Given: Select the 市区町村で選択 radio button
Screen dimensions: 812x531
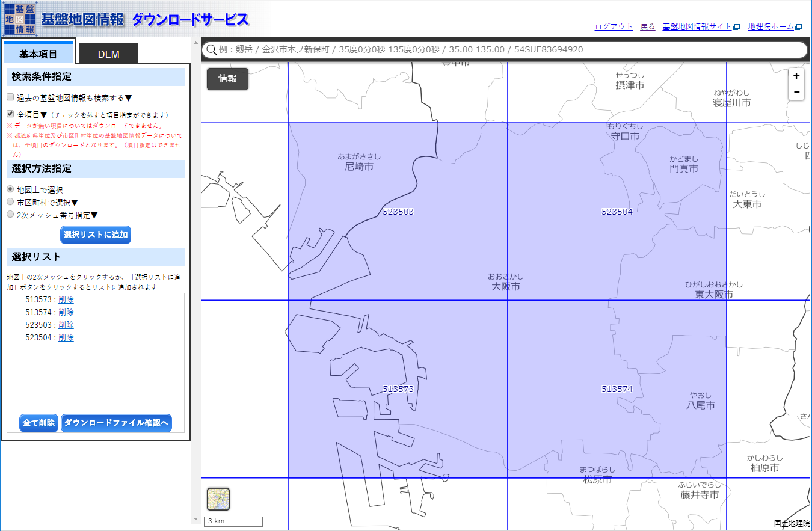Looking at the screenshot, I should click(10, 202).
